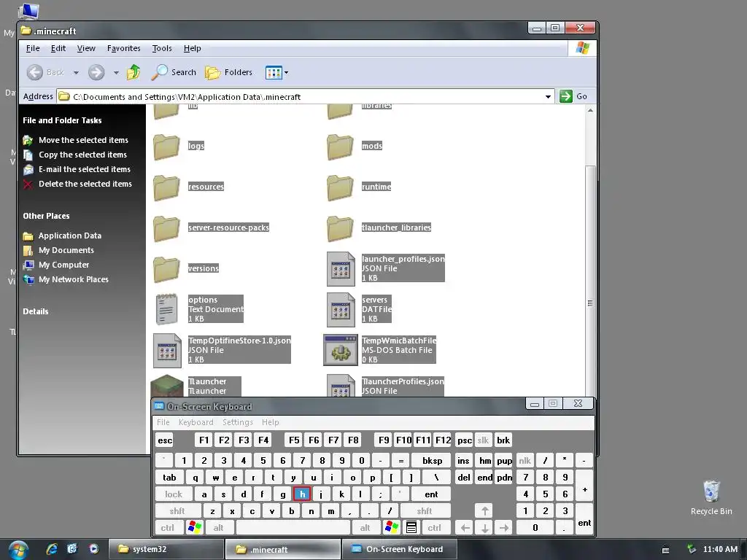This screenshot has height=560, width=747.
Task: Go to Application Data folder link
Action: click(70, 236)
